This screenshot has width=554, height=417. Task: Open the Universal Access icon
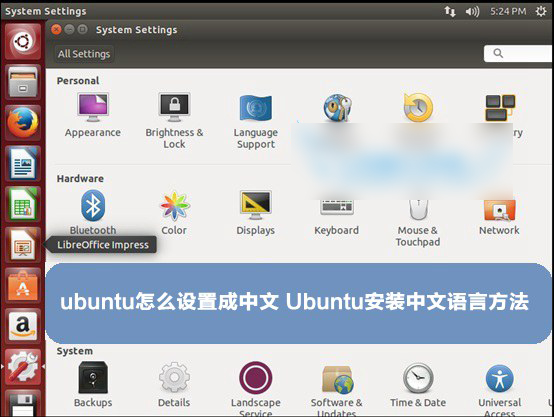pos(500,378)
